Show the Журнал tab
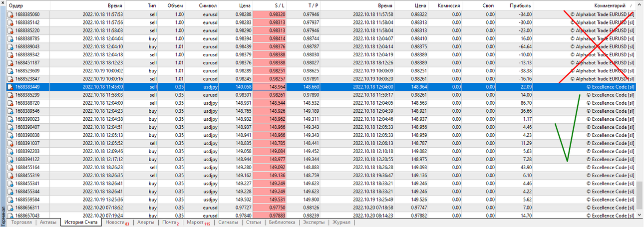The height and width of the screenshot is (227, 644). pos(341,223)
